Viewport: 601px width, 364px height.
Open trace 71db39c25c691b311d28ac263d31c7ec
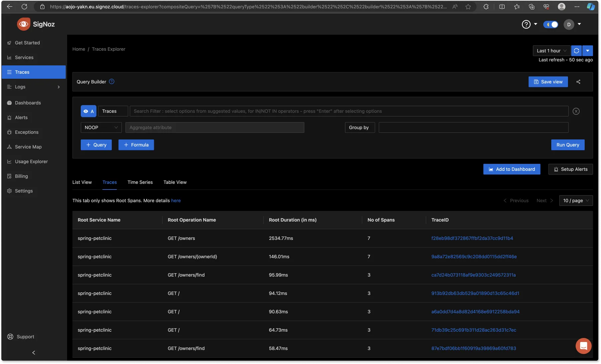(x=474, y=330)
